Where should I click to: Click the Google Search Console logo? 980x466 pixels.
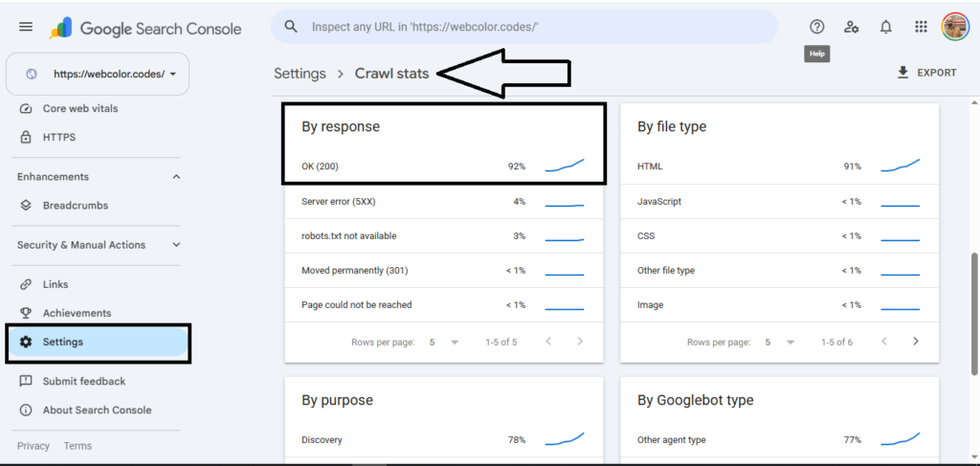tap(145, 28)
